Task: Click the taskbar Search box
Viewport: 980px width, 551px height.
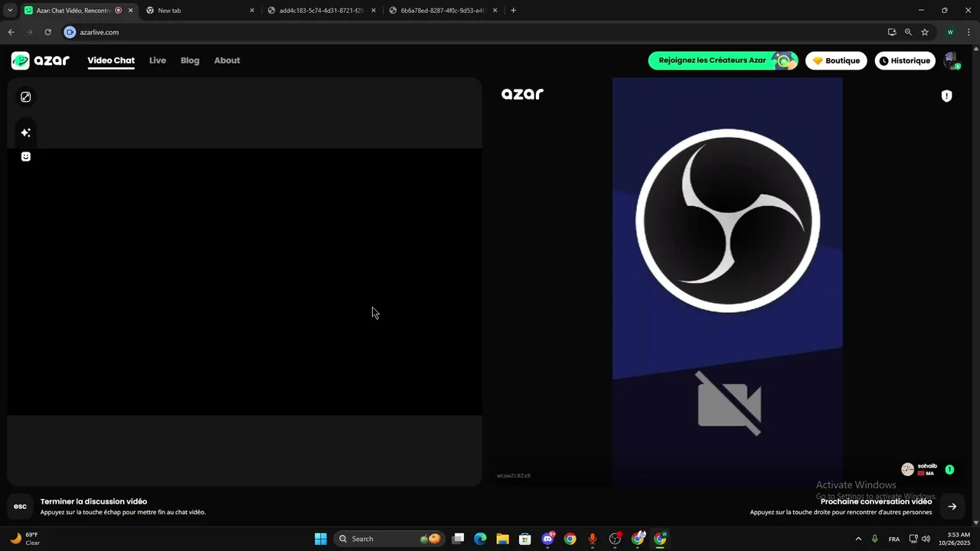Action: pyautogui.click(x=388, y=539)
